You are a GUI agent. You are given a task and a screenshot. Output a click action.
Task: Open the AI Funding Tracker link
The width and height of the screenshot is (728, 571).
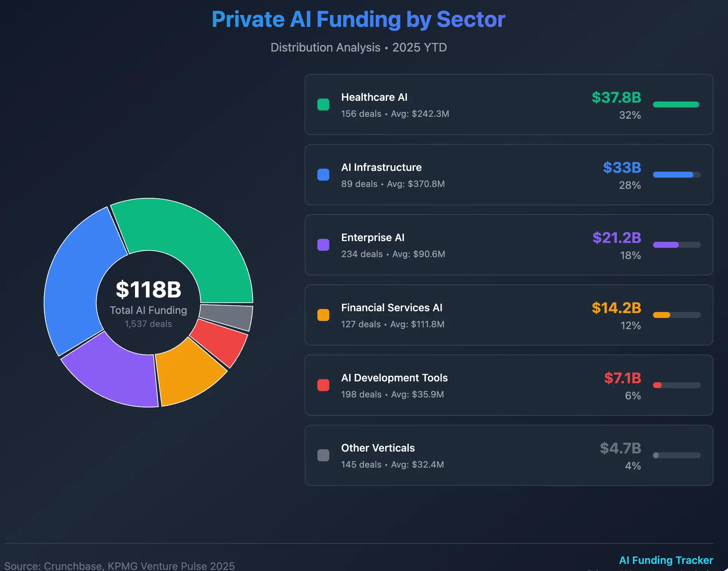tap(666, 560)
